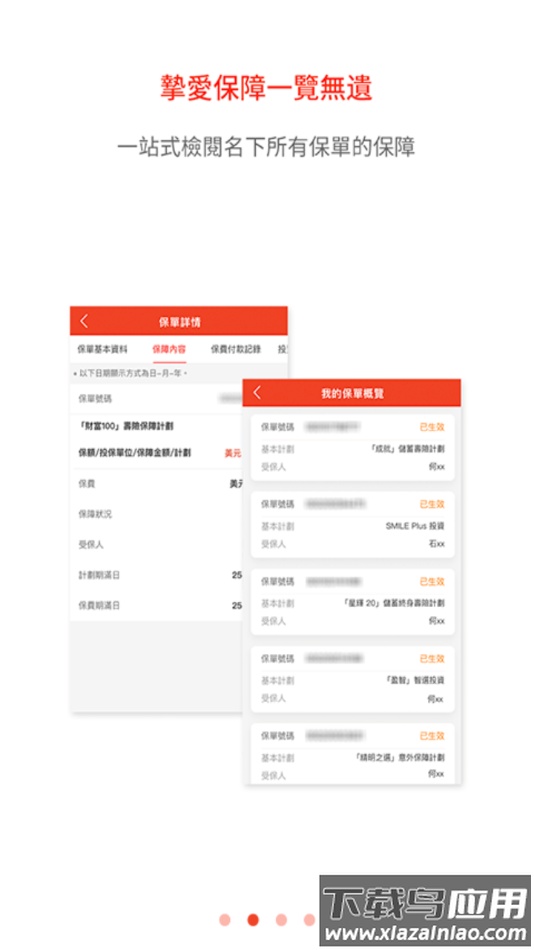534x950 pixels.
Task: Open the 「成就」儲蓄壽險計劃 policy card
Action: 352,447
